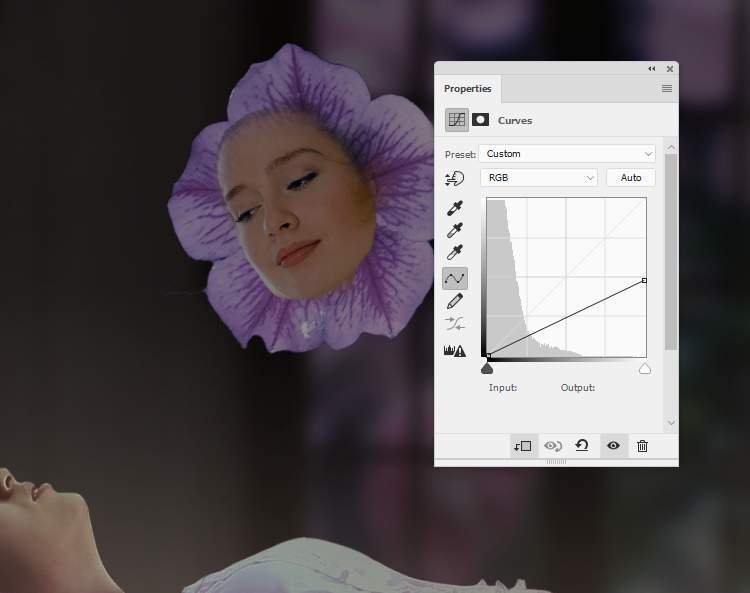View previous state of adjustment
The height and width of the screenshot is (593, 750).
(x=553, y=446)
